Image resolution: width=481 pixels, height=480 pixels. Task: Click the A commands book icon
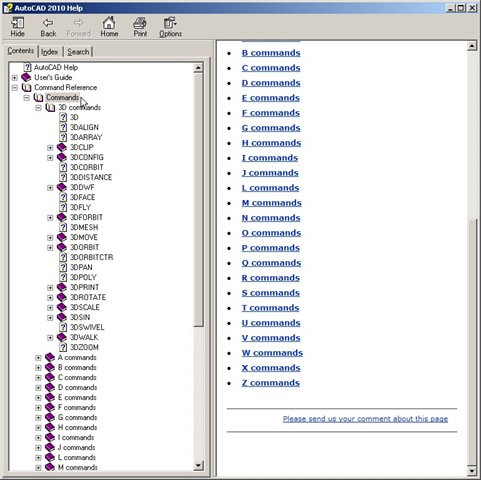tap(50, 357)
